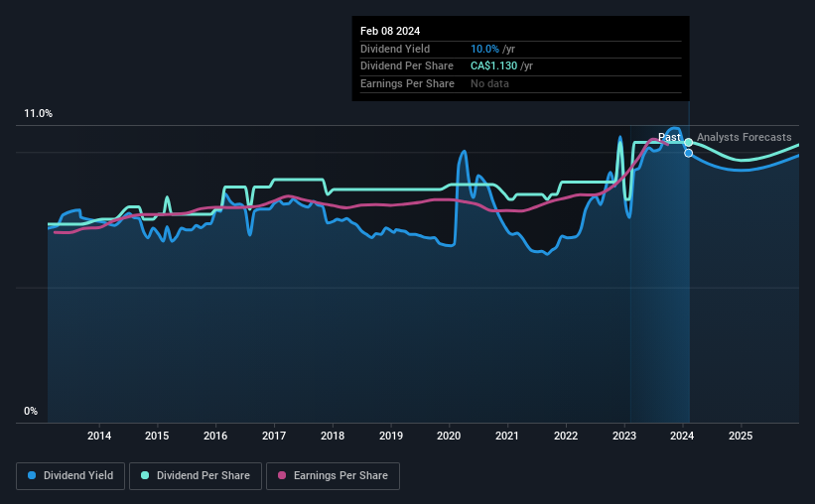Click the 2019 x-axis label

(391, 436)
